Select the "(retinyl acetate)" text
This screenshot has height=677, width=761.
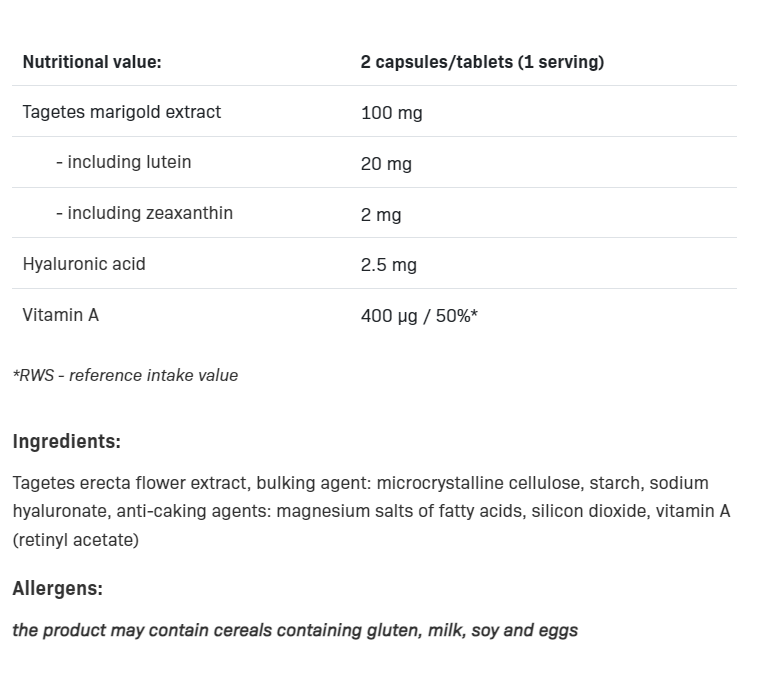point(76,540)
